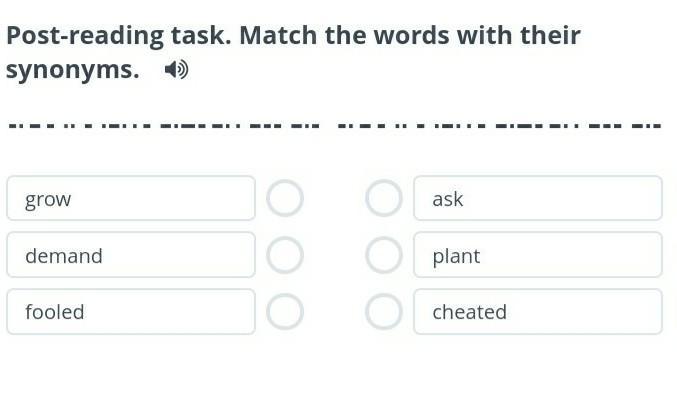Click the left dashed divider line
The image size is (677, 396).
(x=164, y=126)
